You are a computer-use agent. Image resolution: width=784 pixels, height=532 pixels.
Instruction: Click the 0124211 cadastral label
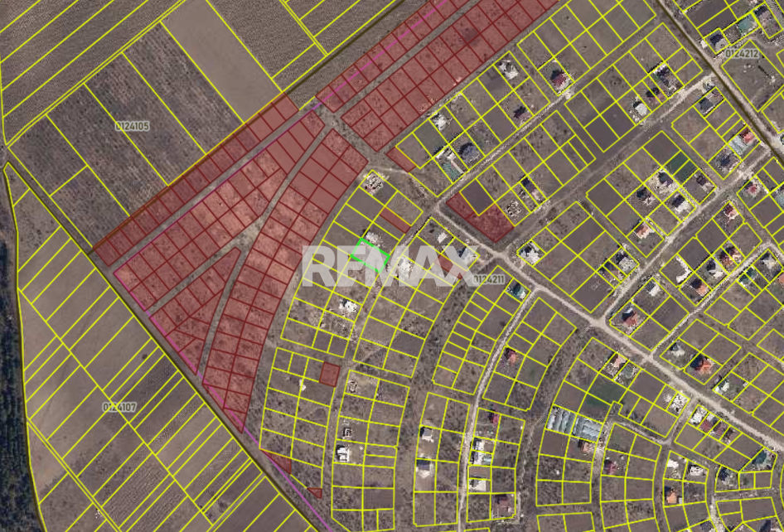pos(489,280)
